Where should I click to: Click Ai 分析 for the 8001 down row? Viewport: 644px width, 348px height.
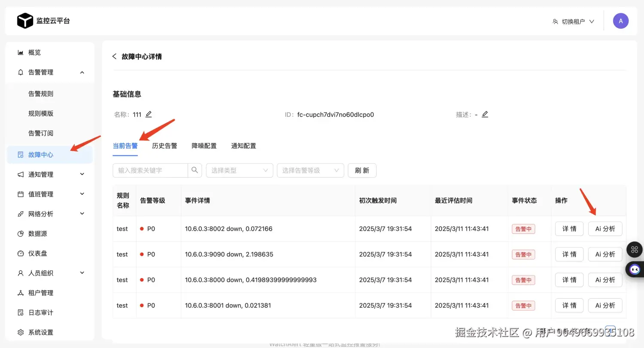click(x=605, y=306)
